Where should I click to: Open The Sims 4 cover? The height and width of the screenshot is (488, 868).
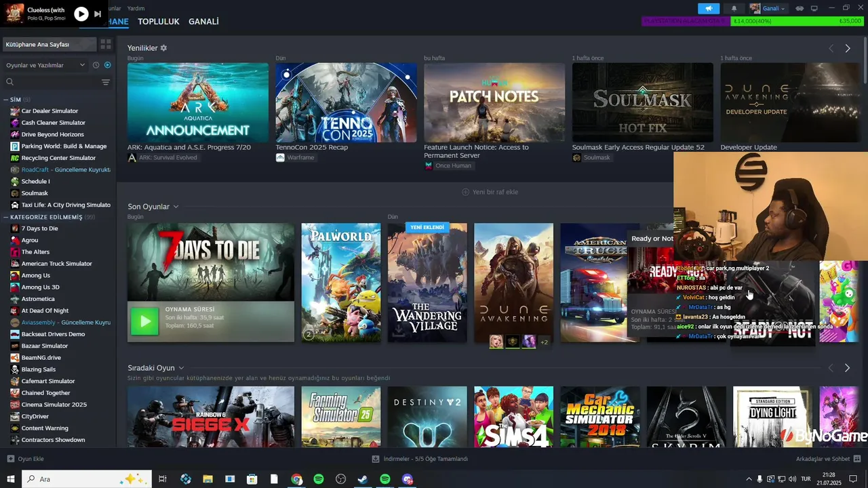click(513, 417)
